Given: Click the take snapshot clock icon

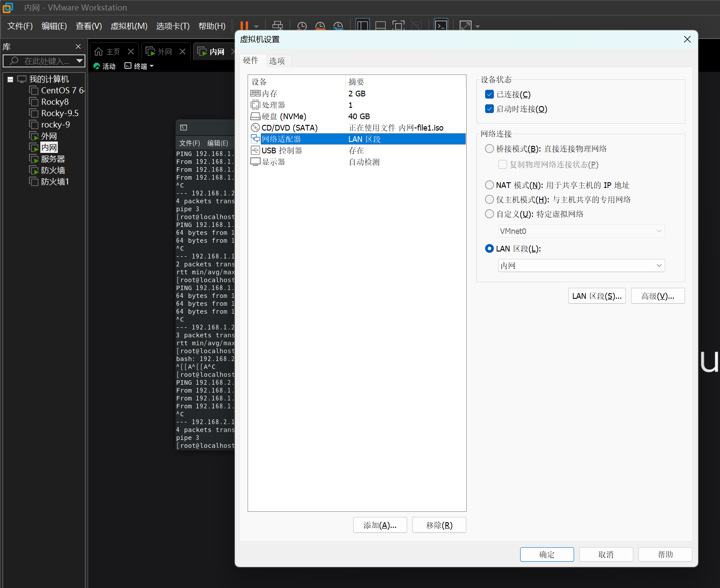Looking at the screenshot, I should tap(302, 26).
